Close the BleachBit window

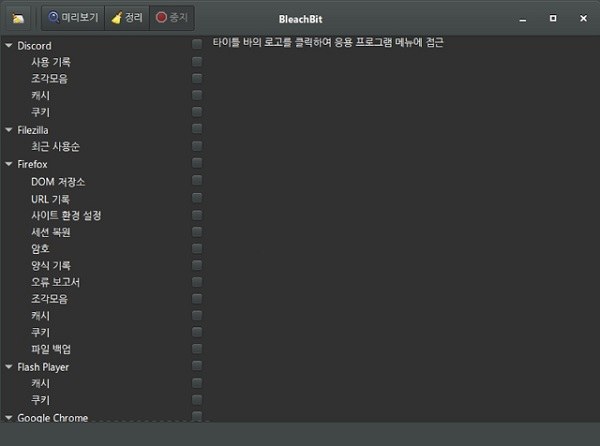pos(583,18)
